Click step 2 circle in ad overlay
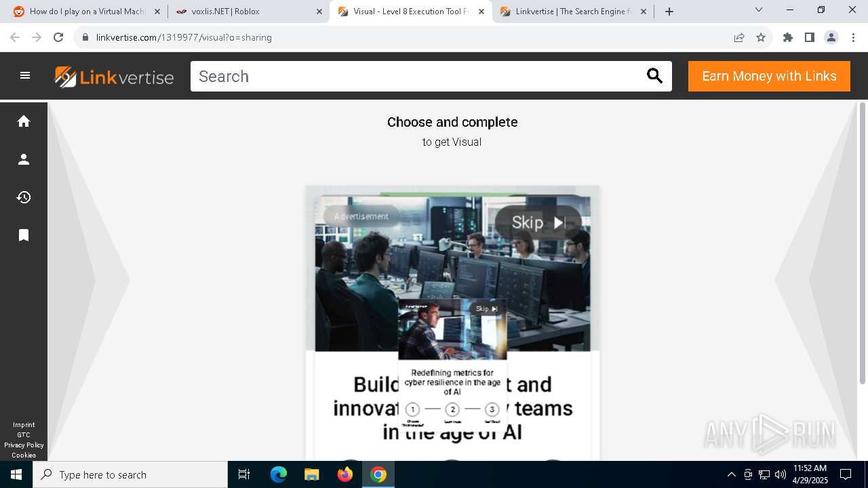 [452, 409]
